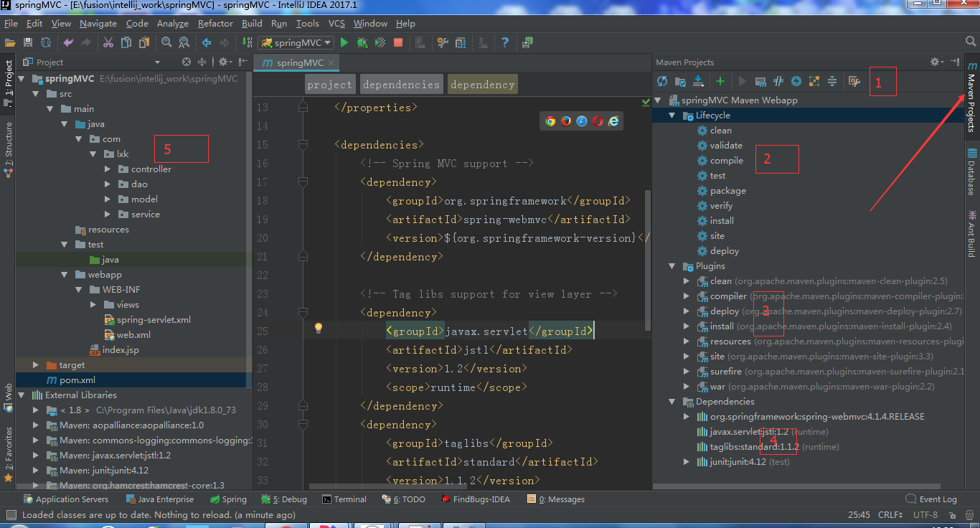Collapse all nodes in Maven Projects panel

832,81
